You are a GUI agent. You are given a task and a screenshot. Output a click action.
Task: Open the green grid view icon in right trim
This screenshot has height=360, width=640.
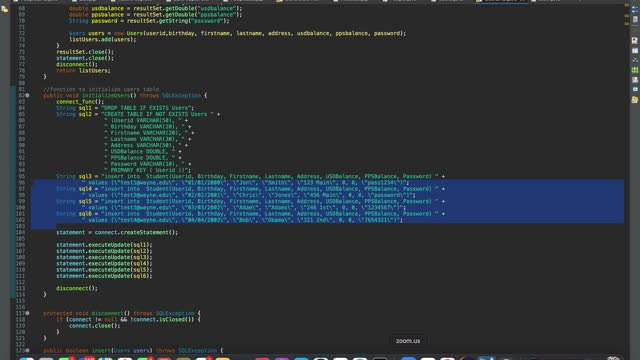(x=635, y=70)
